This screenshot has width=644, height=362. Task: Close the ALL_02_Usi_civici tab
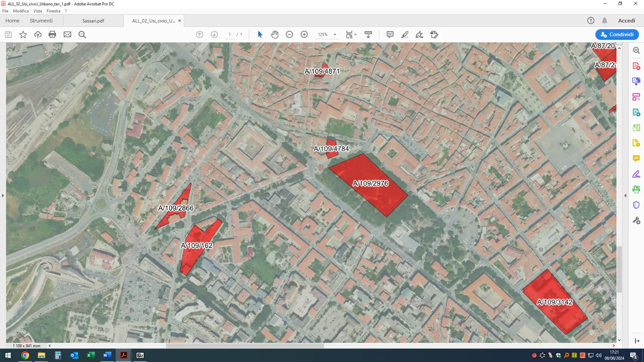pos(180,21)
